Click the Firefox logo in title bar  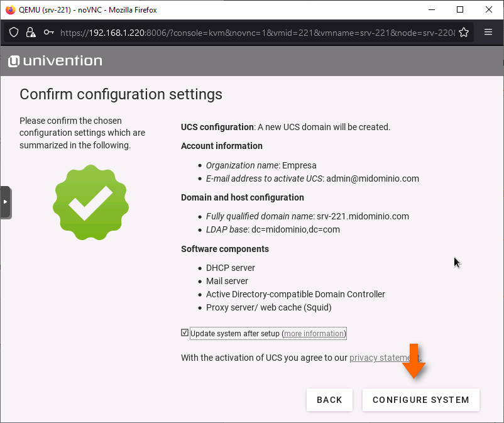10,9
